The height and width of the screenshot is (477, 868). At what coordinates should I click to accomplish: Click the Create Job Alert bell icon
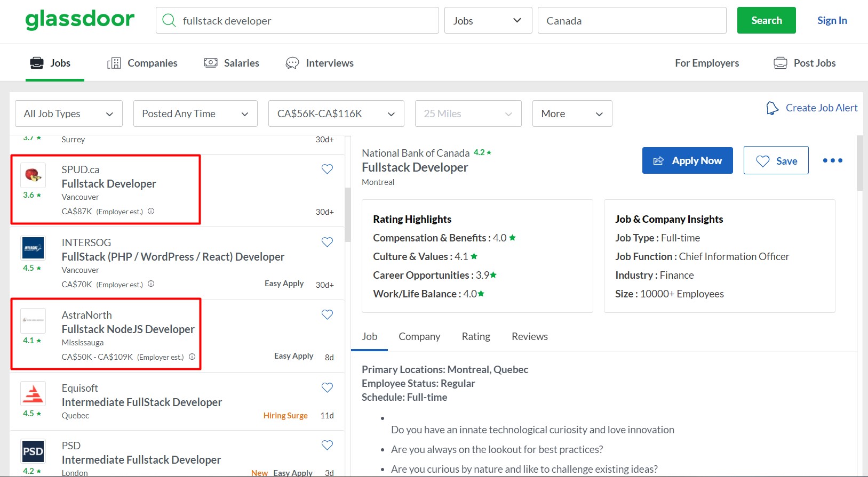pyautogui.click(x=772, y=108)
